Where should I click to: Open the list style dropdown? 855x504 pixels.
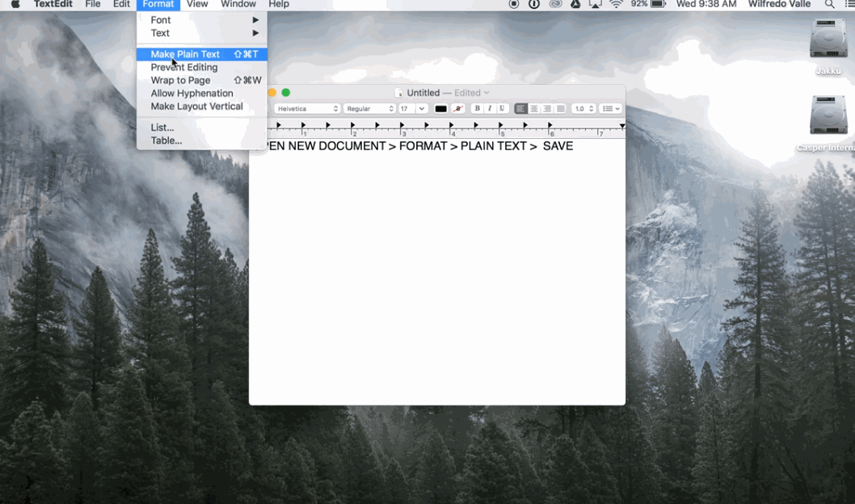611,107
